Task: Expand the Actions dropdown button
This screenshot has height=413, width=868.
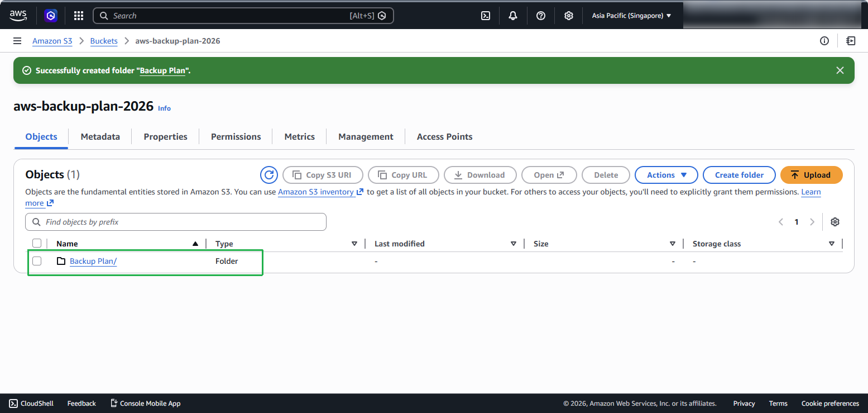Action: 666,175
